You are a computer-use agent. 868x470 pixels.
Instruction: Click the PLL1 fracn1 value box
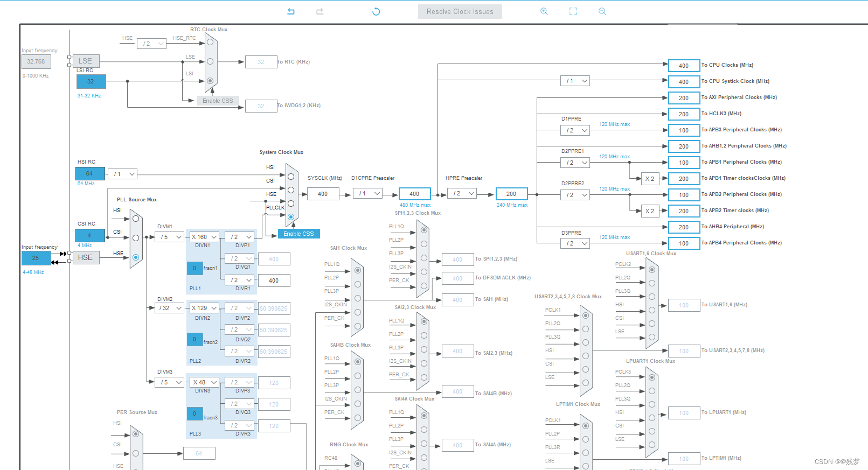tap(195, 268)
